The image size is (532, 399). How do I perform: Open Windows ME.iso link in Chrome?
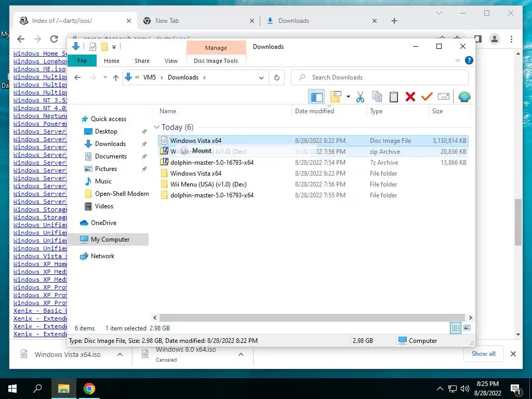[x=39, y=69]
